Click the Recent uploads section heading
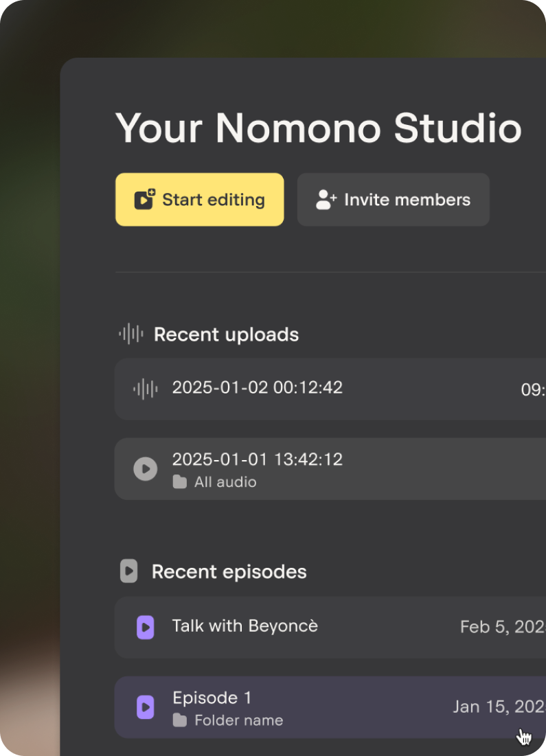The width and height of the screenshot is (546, 756). click(227, 334)
